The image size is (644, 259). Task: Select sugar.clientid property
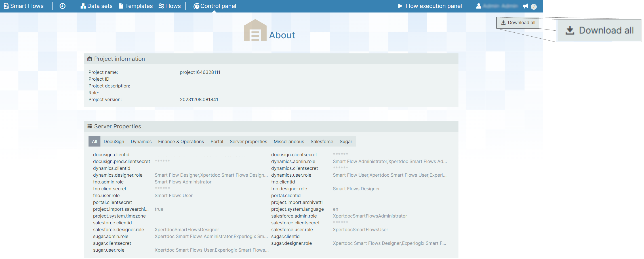[x=285, y=236]
